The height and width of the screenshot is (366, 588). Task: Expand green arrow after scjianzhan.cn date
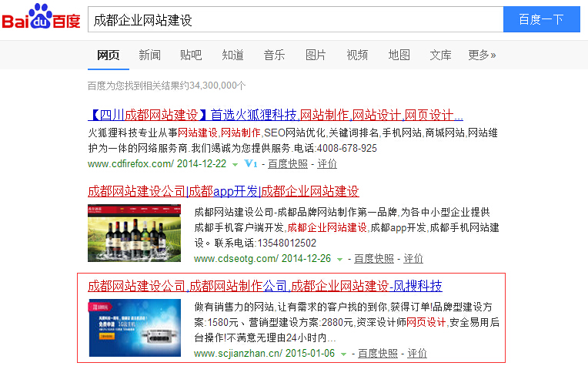point(344,354)
